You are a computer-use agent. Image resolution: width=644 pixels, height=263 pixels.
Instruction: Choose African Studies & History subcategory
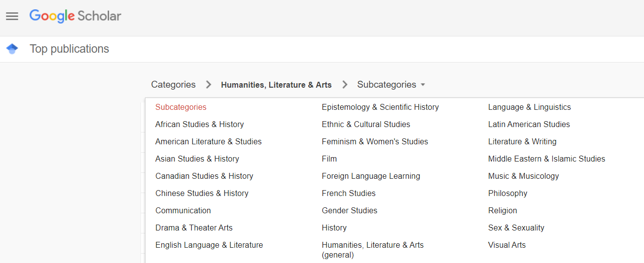click(x=200, y=124)
